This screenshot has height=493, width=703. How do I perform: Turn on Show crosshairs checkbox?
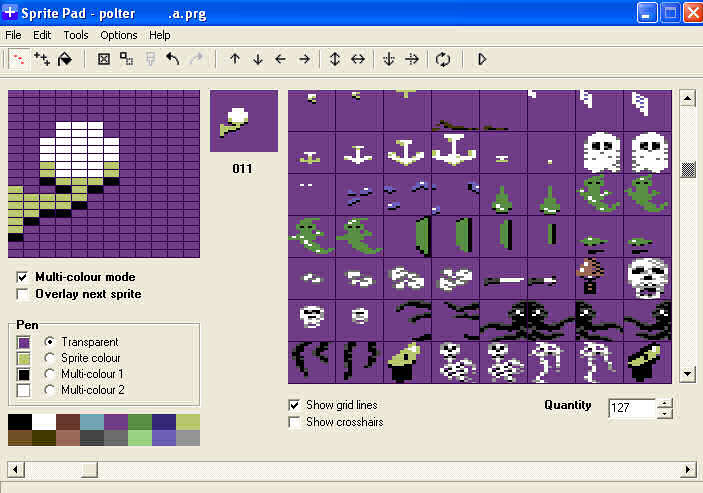[294, 422]
